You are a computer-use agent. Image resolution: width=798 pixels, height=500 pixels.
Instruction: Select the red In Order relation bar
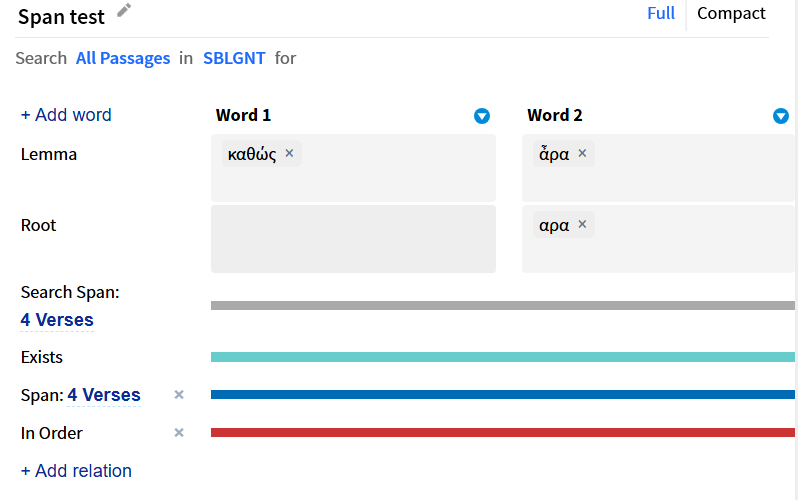[503, 433]
